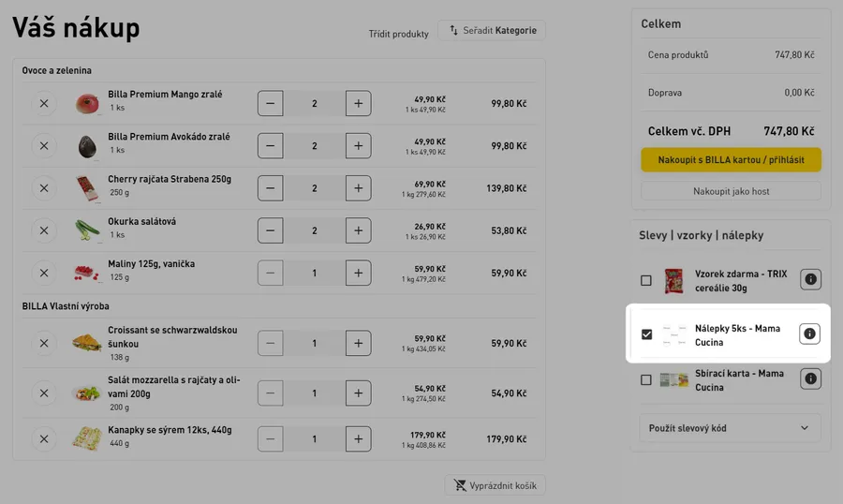This screenshot has height=504, width=843.
Task: Empty the cart with Vyprázdnit košík
Action: tap(495, 485)
